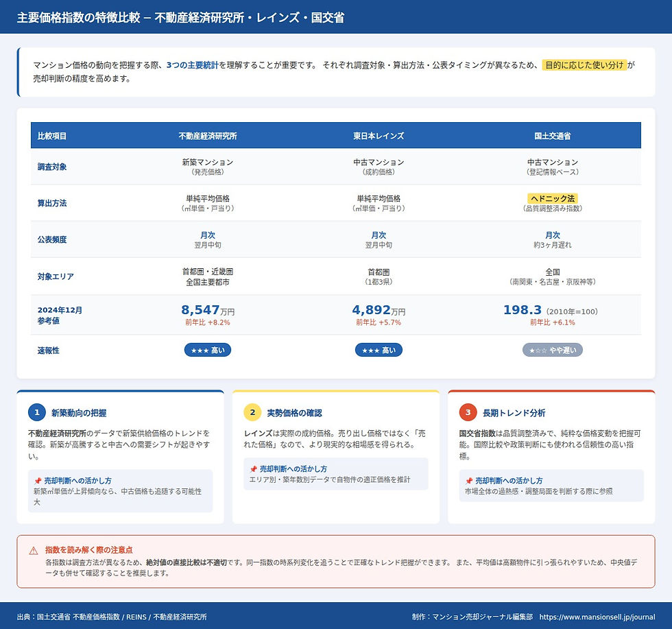Click the pin icon in 実勢価格の確認 card
Image resolution: width=672 pixels, height=629 pixels.
[x=253, y=469]
